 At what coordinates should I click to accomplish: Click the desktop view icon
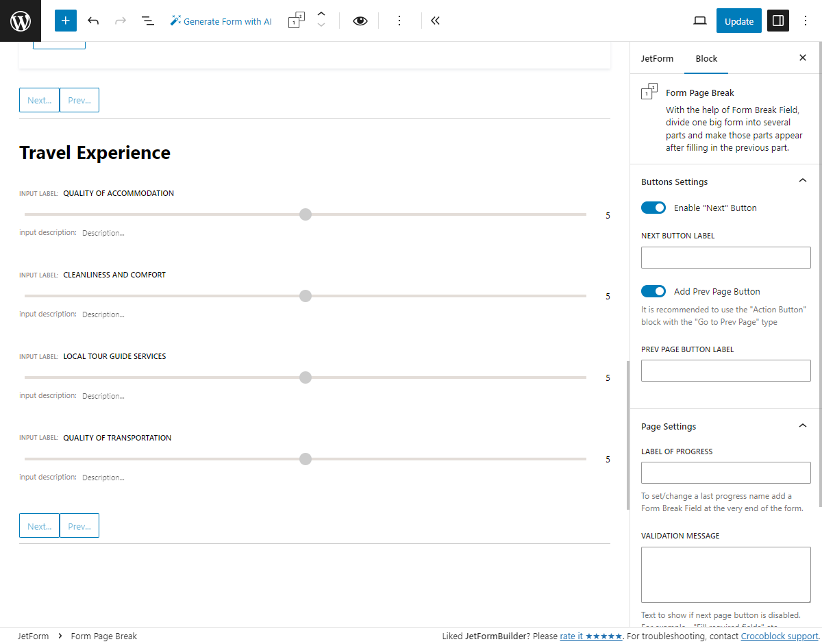[x=699, y=21]
